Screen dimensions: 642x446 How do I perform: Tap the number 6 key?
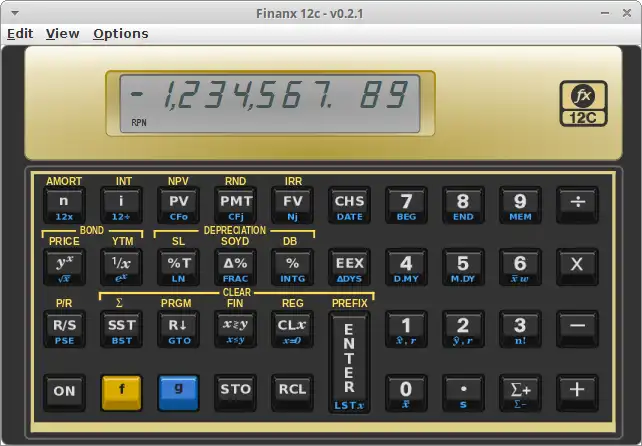520,267
